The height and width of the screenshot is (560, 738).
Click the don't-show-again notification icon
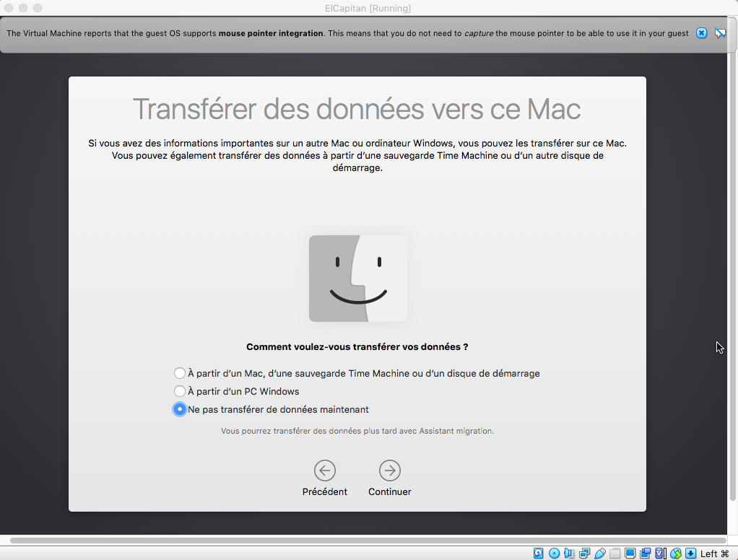[720, 33]
